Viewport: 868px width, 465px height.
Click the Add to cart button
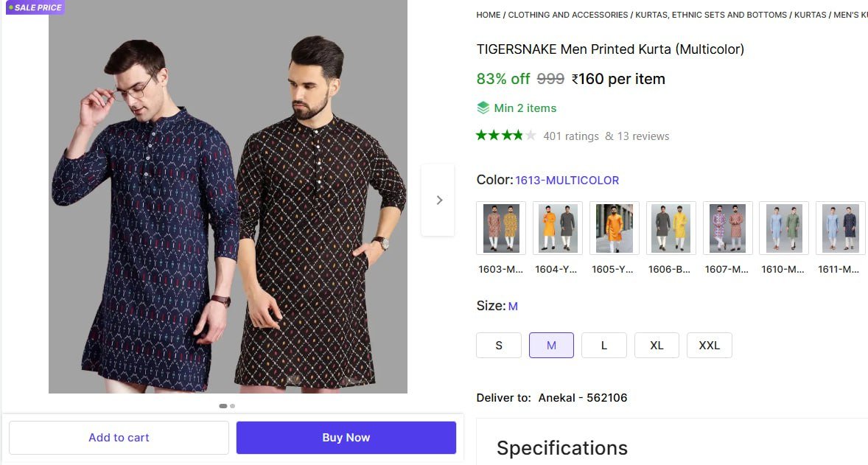point(119,438)
